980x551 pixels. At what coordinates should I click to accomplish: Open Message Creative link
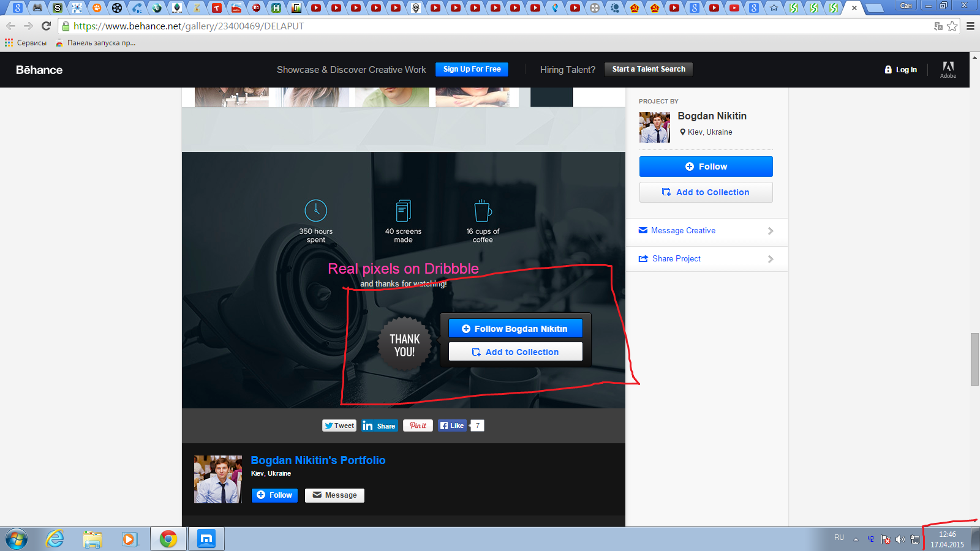tap(683, 231)
